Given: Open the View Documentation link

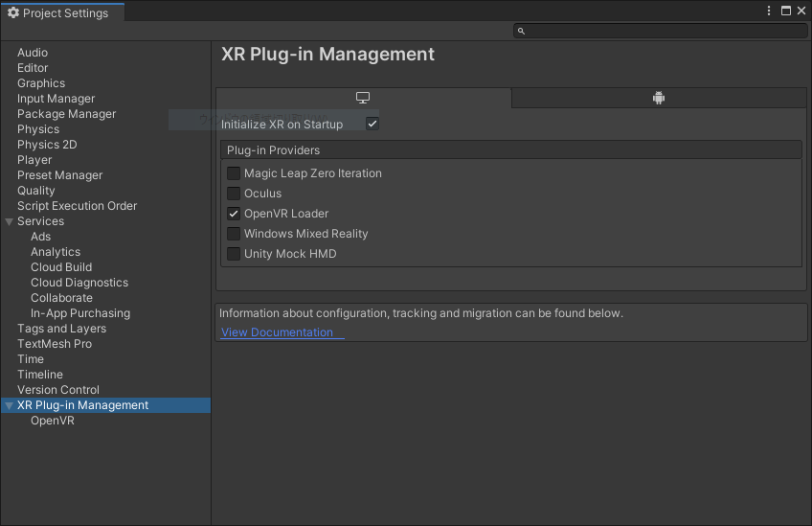Looking at the screenshot, I should [277, 332].
